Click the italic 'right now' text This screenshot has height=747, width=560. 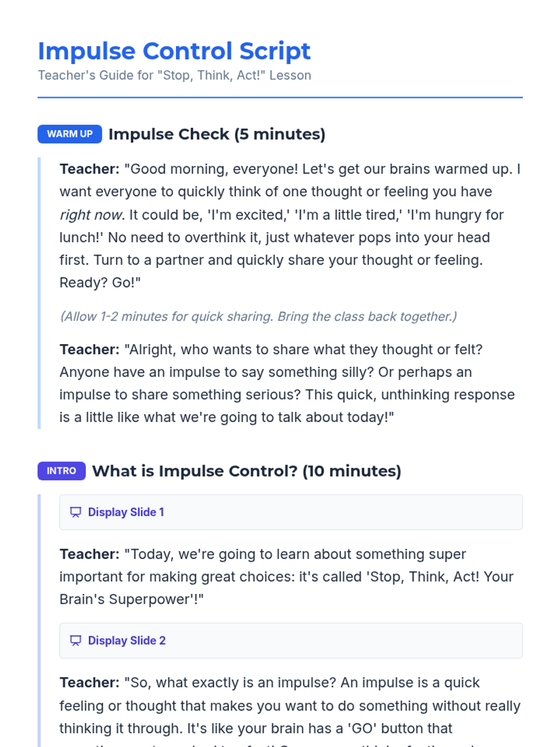click(91, 215)
